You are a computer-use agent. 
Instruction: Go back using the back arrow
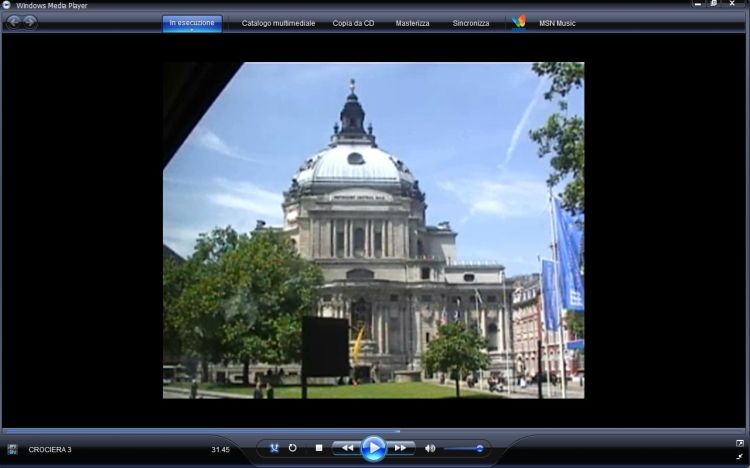14,22
